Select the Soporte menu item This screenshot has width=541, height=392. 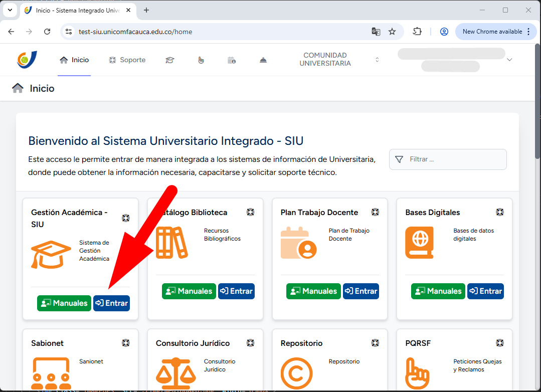click(127, 59)
